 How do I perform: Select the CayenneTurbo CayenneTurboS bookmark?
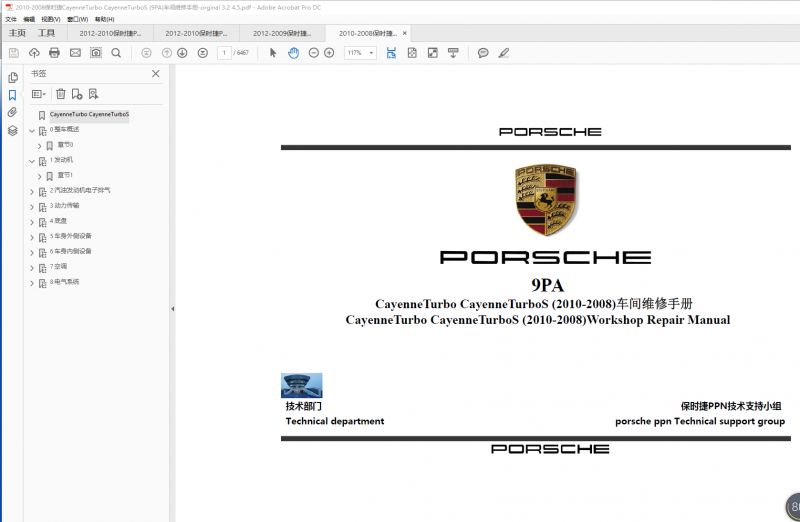(x=89, y=114)
